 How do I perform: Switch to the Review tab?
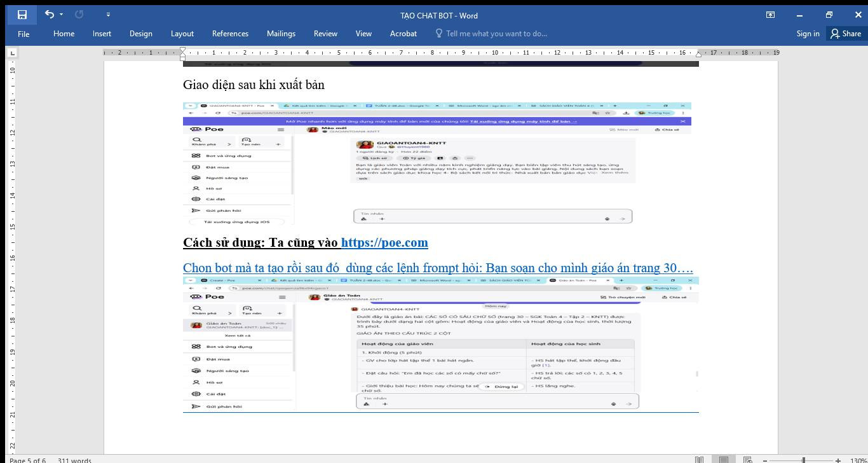point(325,34)
